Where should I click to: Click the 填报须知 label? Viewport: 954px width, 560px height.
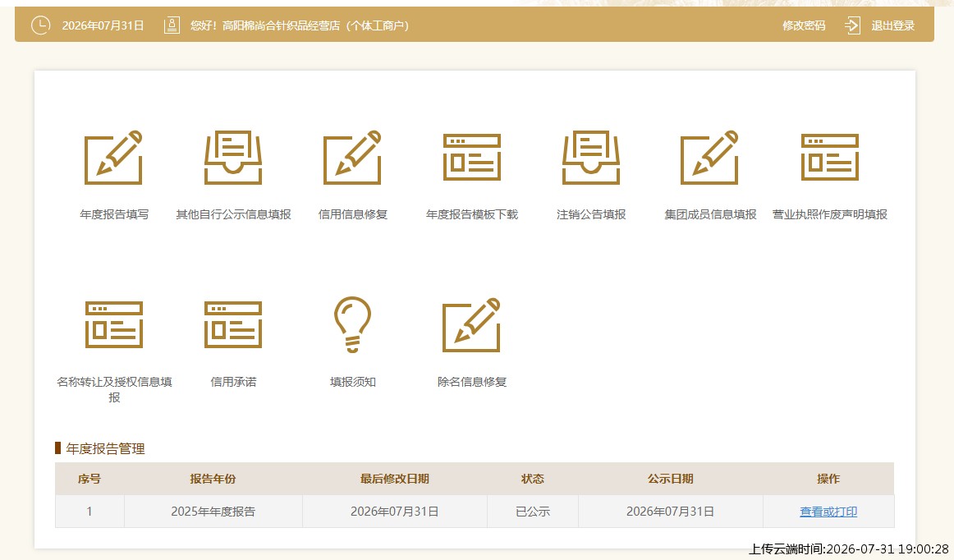point(352,382)
